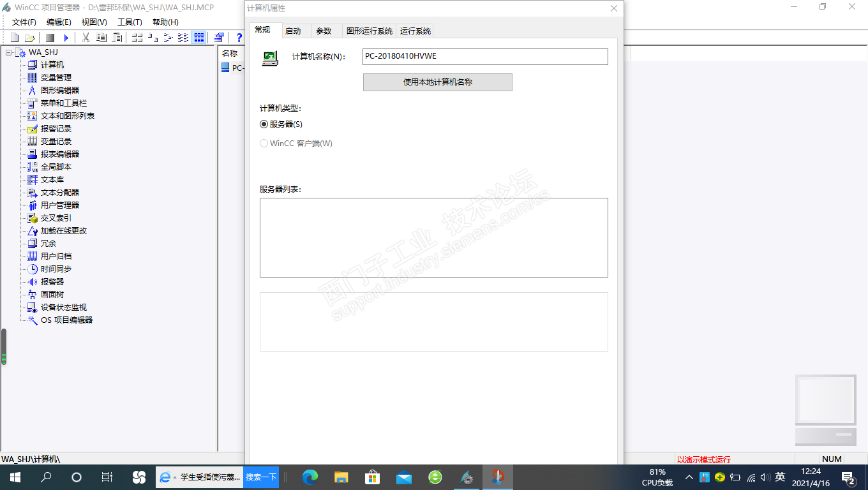Stop runtime with the square Deactivate icon
This screenshot has height=490, width=868.
point(50,38)
